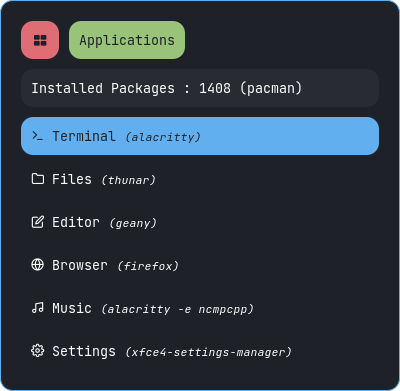The height and width of the screenshot is (391, 400).
Task: Click the gear icon beside Settings
Action: [x=37, y=351]
